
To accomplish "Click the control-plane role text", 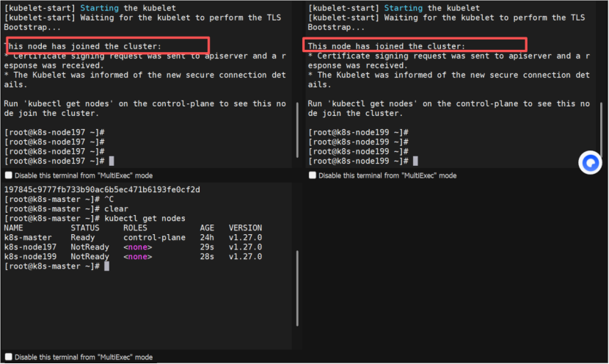I will 155,237.
